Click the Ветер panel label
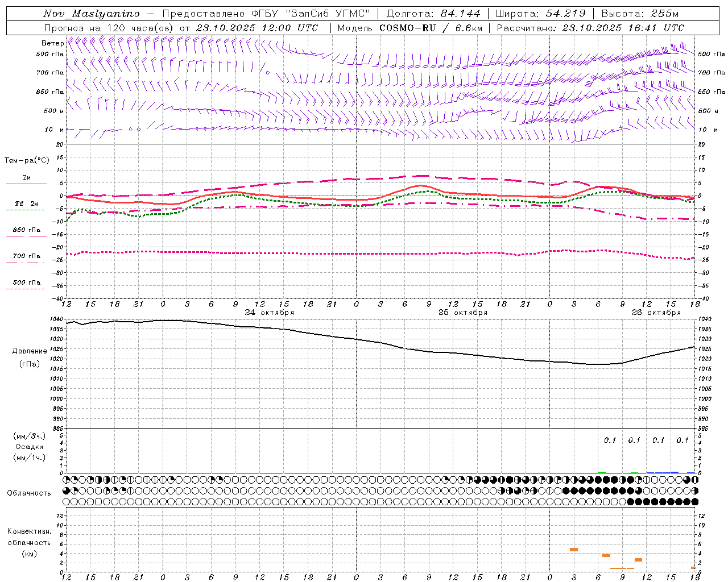728x582 pixels. coord(53,43)
